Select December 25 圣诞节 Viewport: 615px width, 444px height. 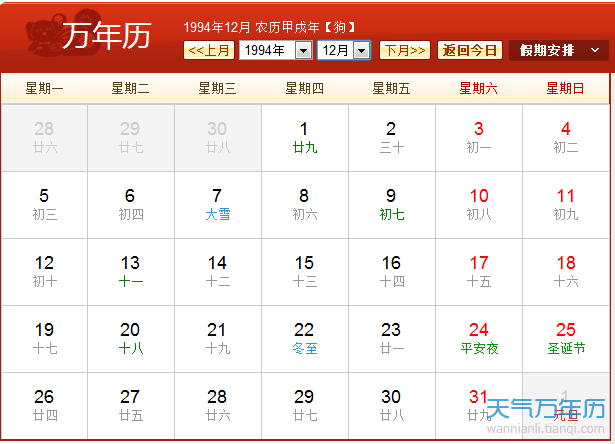tap(566, 338)
